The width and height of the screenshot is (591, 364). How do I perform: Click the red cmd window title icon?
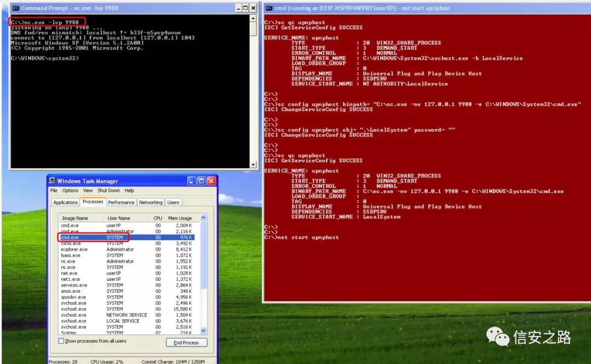269,8
